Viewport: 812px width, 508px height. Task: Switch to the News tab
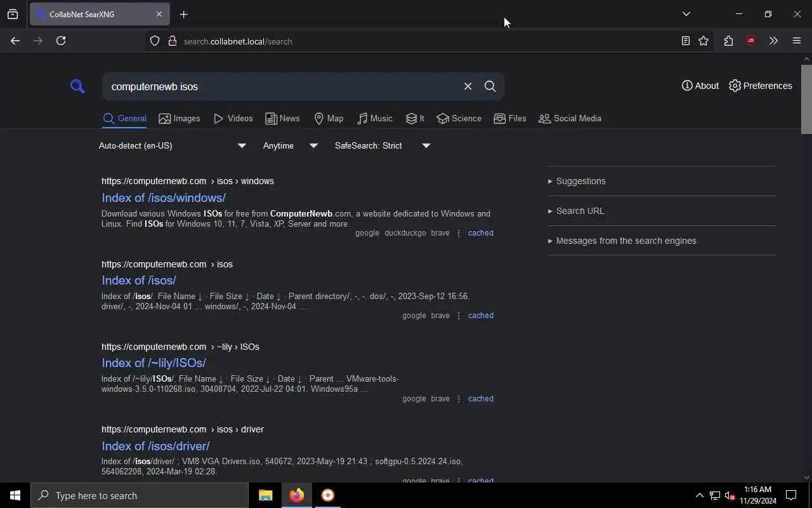point(282,119)
